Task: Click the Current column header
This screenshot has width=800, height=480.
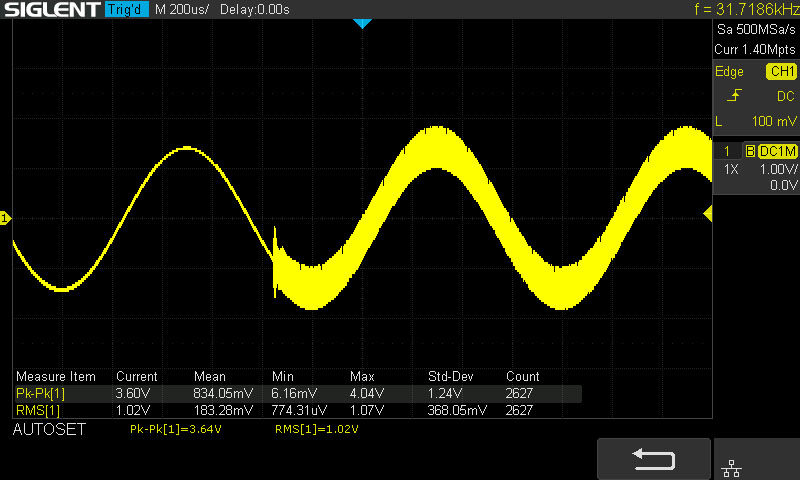Action: (x=137, y=376)
